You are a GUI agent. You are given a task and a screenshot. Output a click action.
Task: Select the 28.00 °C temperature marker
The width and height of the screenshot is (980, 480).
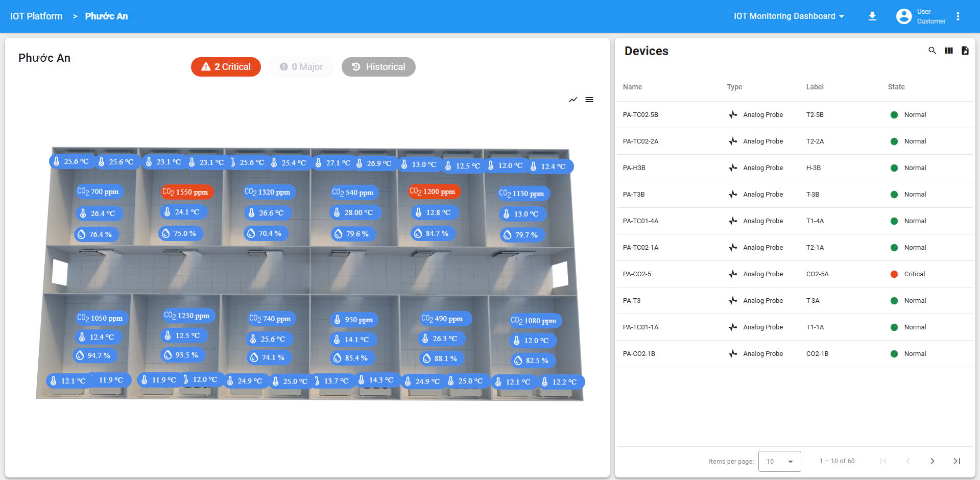tap(355, 212)
